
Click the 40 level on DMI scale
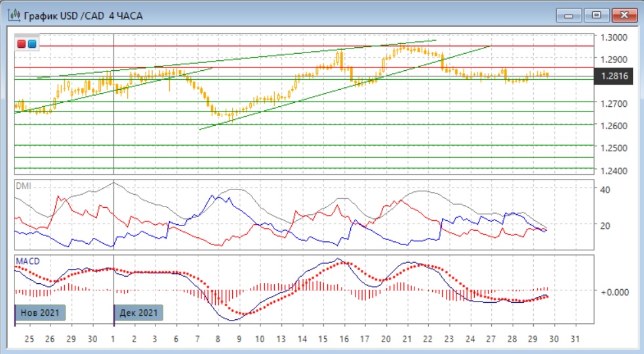(x=606, y=189)
